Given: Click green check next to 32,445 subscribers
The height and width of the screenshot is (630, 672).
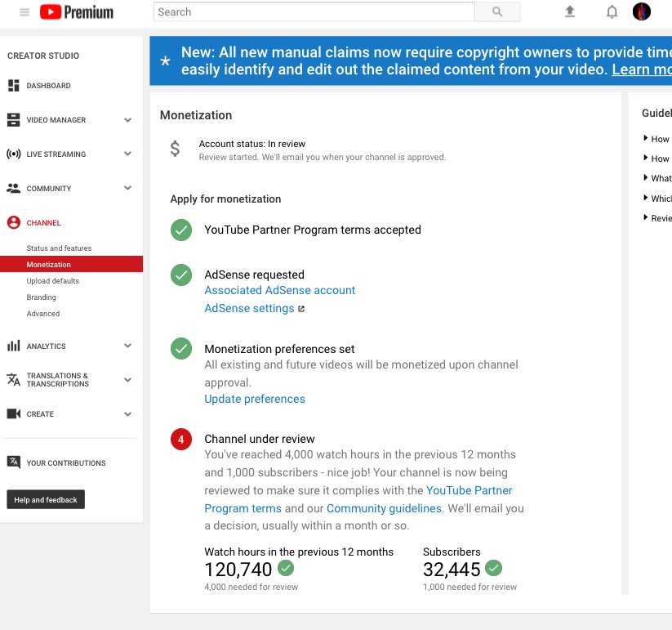Looking at the screenshot, I should [494, 568].
